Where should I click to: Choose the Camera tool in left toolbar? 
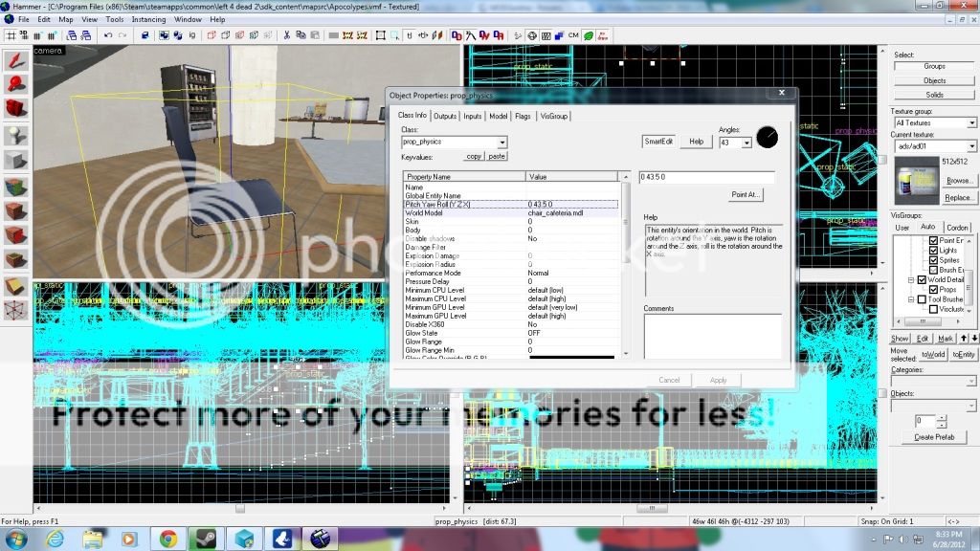click(15, 108)
